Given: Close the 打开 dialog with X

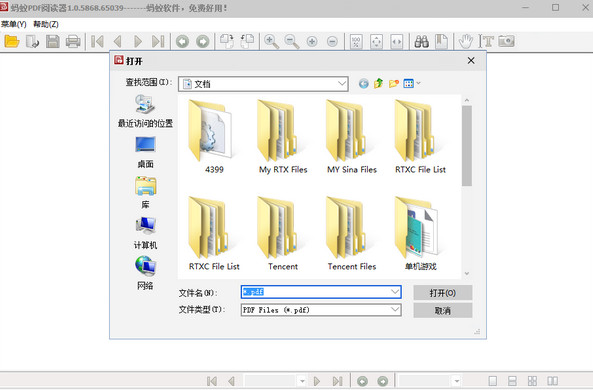Looking at the screenshot, I should pos(471,61).
